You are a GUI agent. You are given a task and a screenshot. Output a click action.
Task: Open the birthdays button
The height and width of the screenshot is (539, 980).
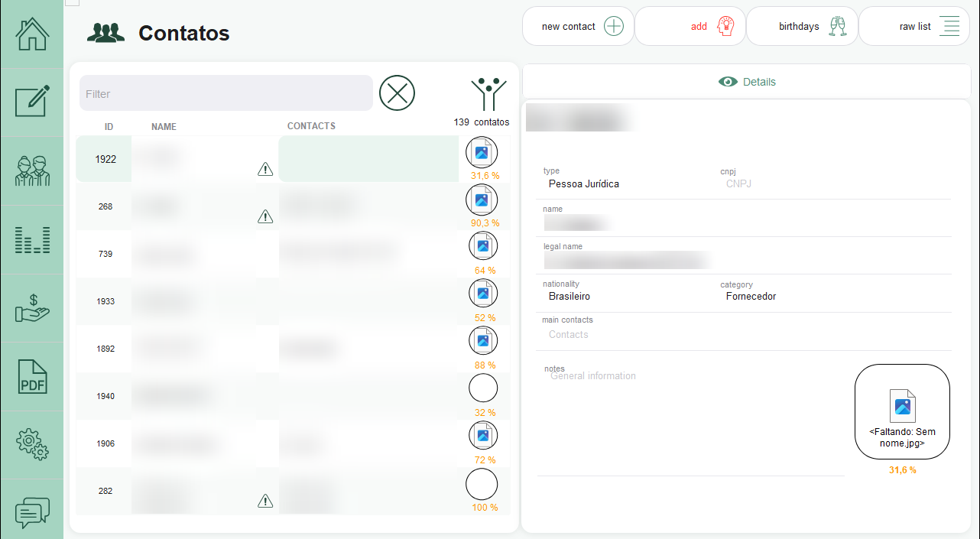coord(802,26)
